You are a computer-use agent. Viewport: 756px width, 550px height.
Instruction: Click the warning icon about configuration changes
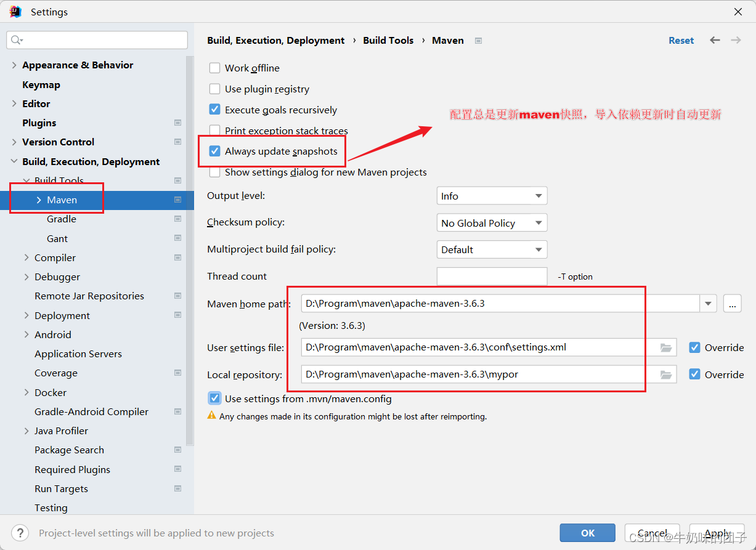(x=212, y=416)
